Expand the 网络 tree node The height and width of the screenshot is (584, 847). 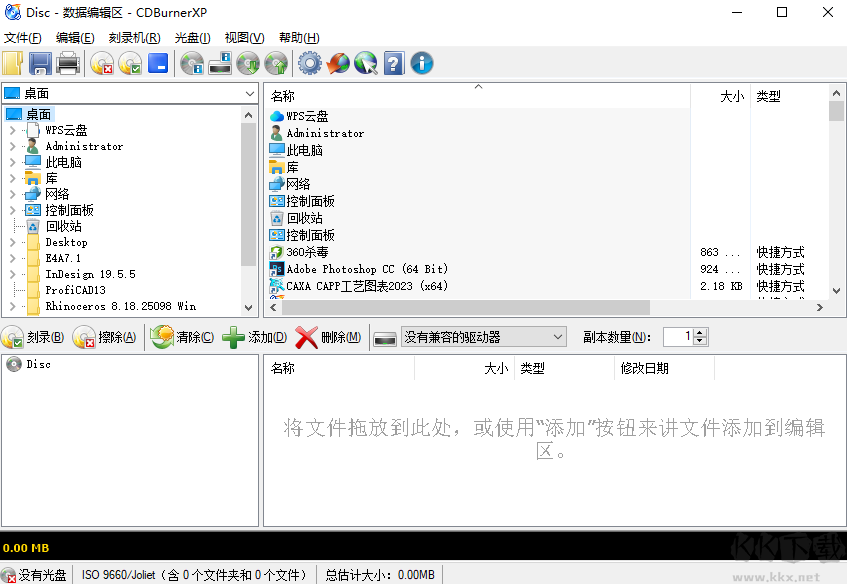pyautogui.click(x=12, y=194)
